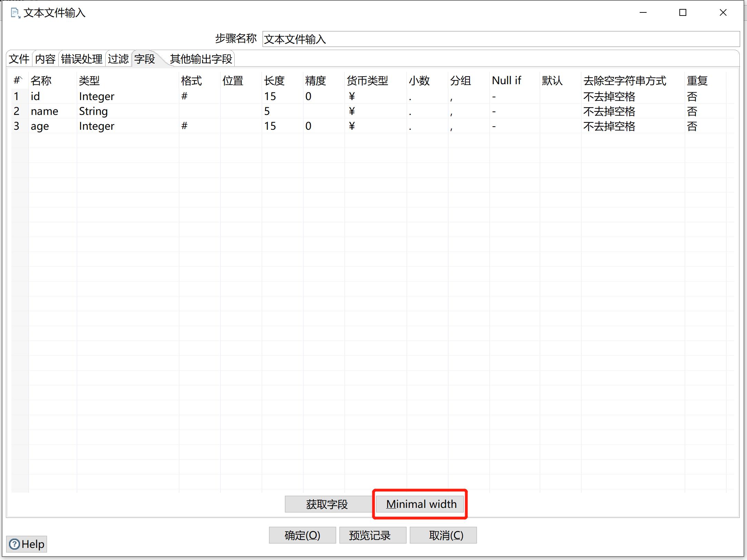The height and width of the screenshot is (560, 747).
Task: Click Null if dash cell in age row
Action: click(x=515, y=126)
